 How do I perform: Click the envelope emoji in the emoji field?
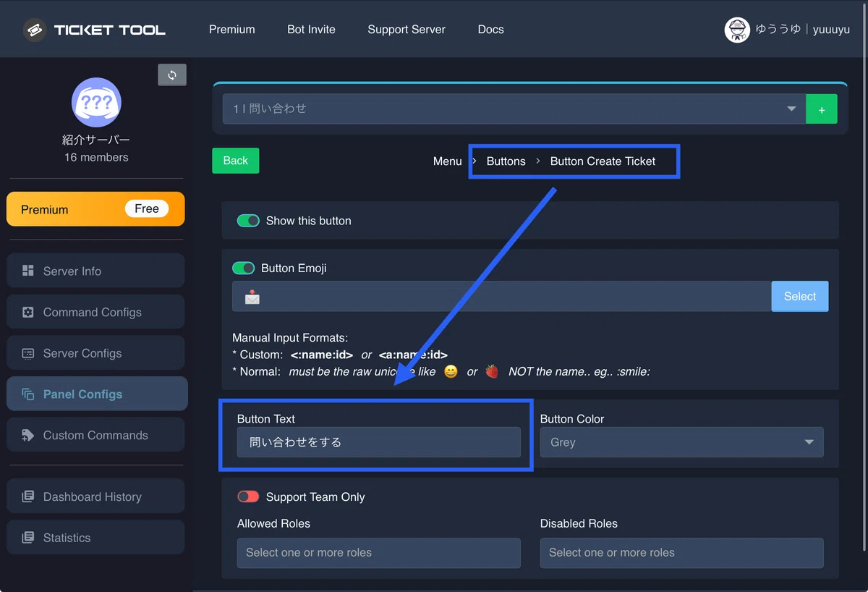coord(252,297)
